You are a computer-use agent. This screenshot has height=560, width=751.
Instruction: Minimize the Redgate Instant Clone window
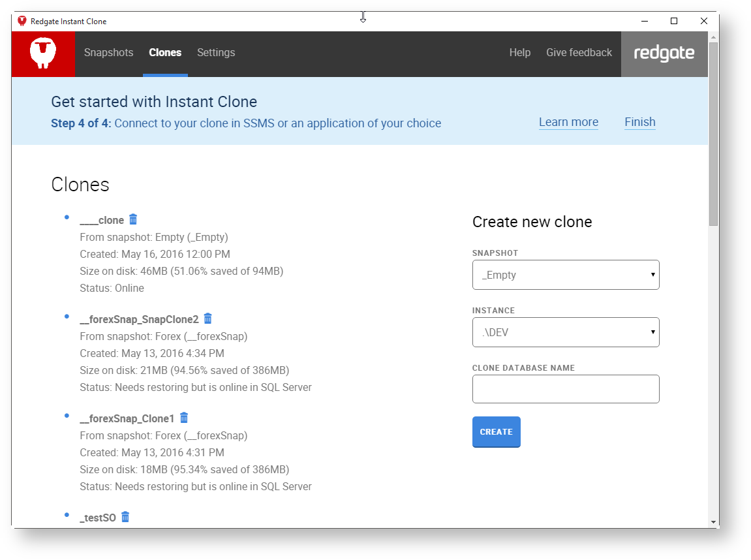pos(645,21)
